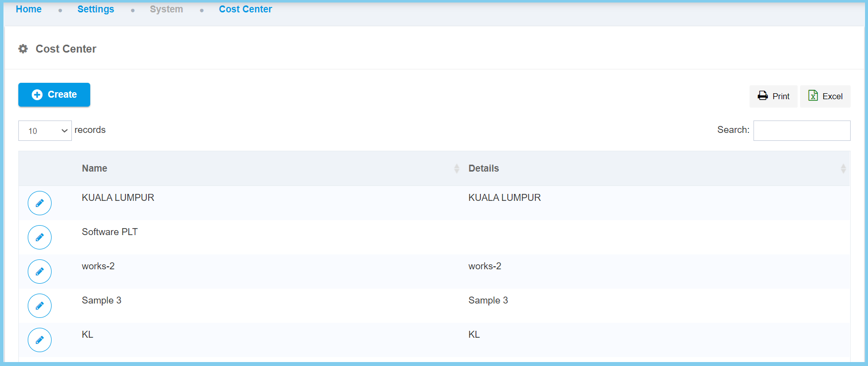Image resolution: width=868 pixels, height=366 pixels.
Task: Sort using the Details column arrows
Action: pyautogui.click(x=843, y=169)
